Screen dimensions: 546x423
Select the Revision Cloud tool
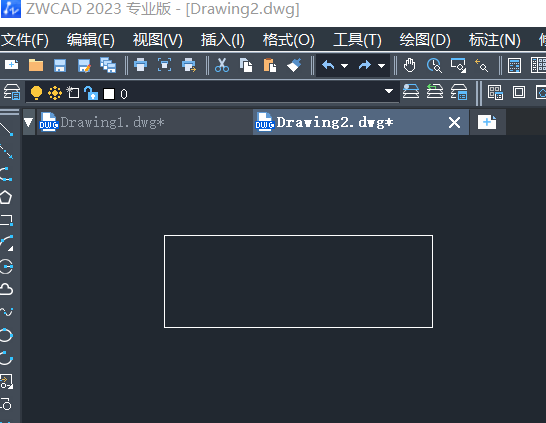[6, 289]
